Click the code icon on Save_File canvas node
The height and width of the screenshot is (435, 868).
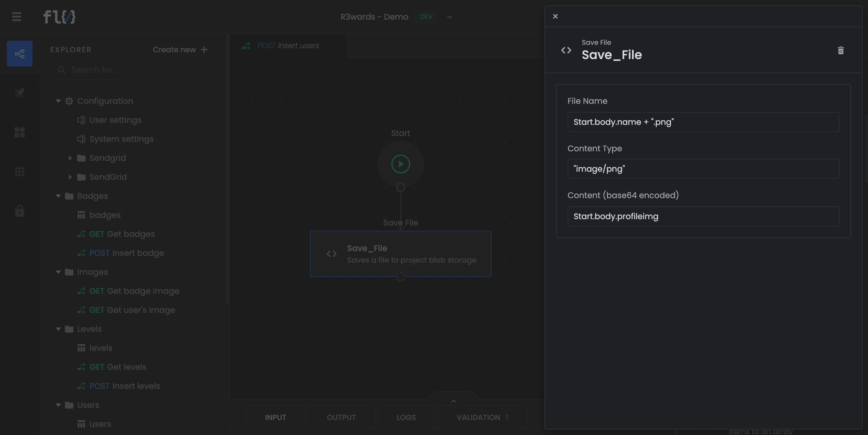(332, 254)
